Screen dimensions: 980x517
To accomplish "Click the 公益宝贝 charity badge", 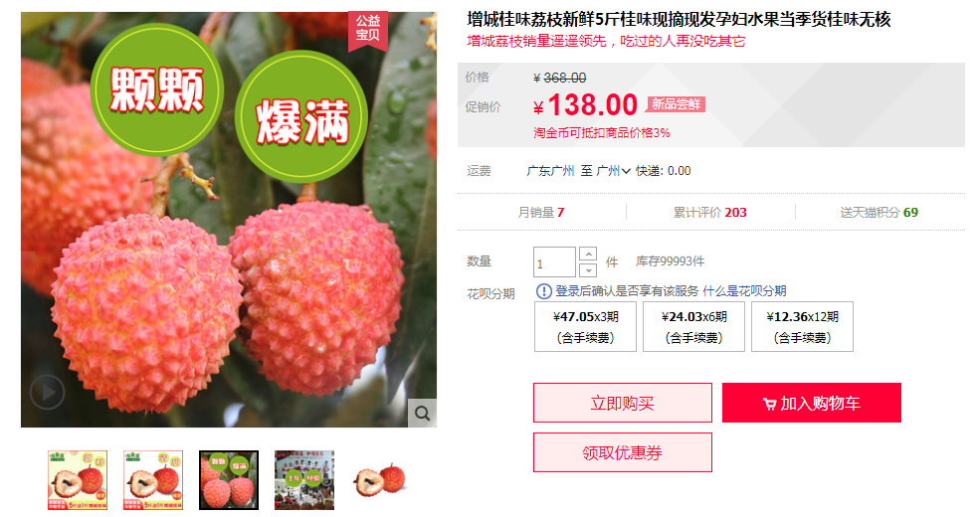I will pyautogui.click(x=368, y=30).
